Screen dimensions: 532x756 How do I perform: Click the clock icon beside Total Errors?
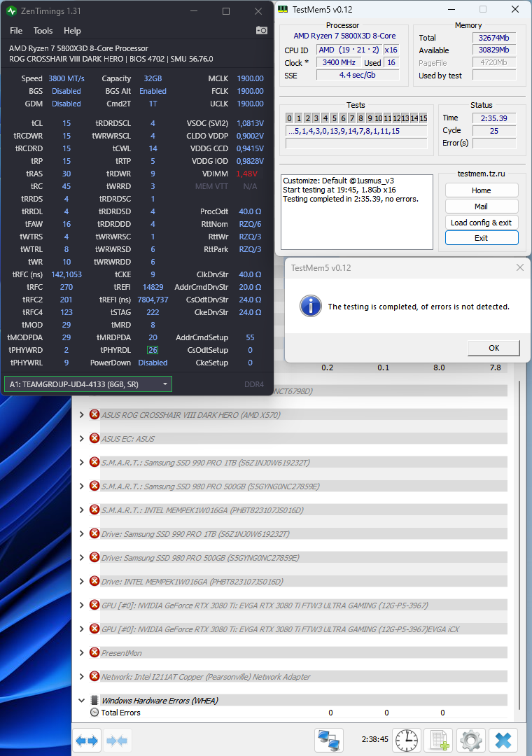pos(94,712)
